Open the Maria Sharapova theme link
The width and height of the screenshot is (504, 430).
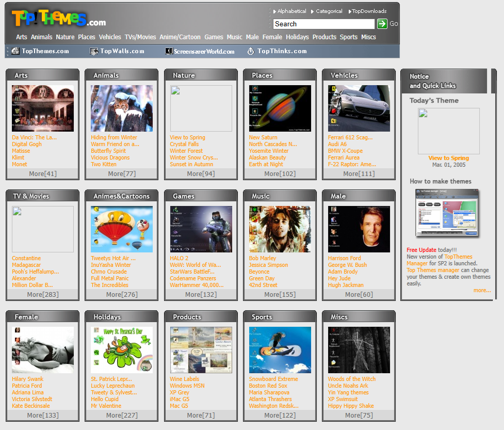coord(269,393)
